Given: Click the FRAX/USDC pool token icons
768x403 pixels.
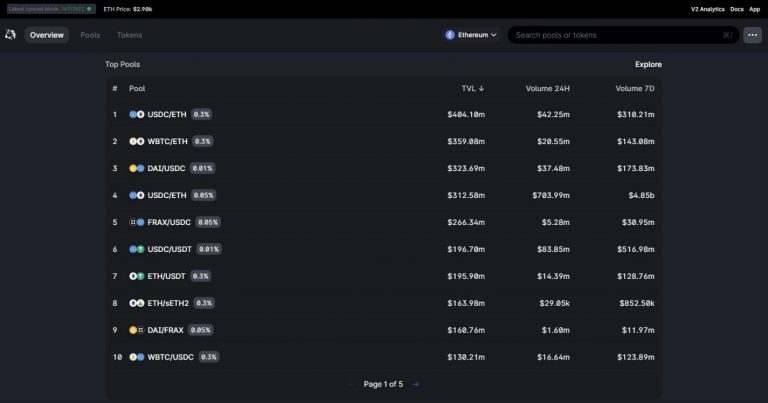Looking at the screenshot, I should click(x=137, y=222).
